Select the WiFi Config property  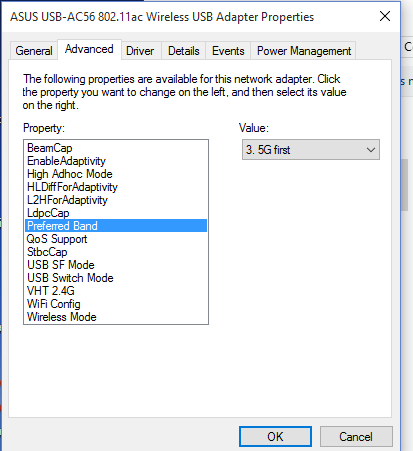[53, 304]
